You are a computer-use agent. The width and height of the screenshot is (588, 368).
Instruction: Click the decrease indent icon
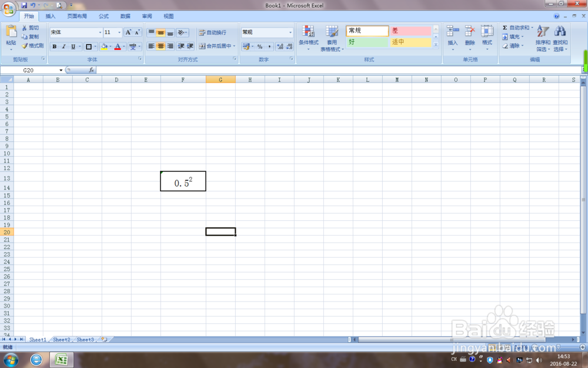(181, 46)
